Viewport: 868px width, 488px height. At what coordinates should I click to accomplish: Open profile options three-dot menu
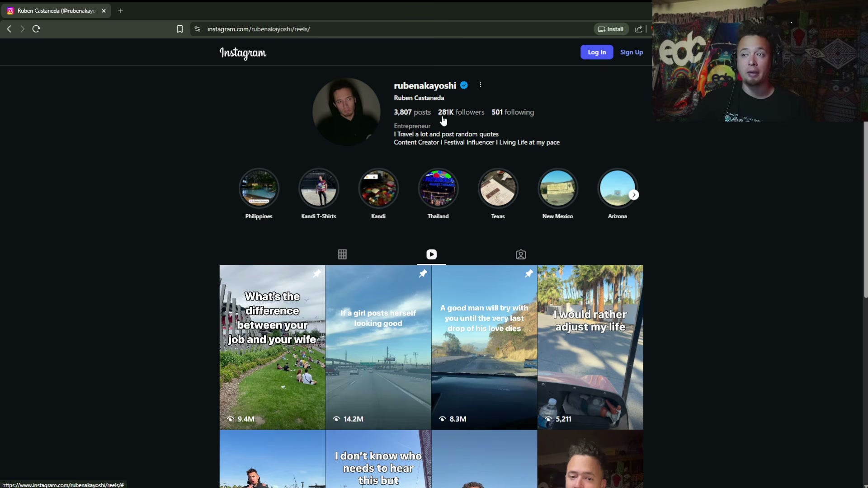click(x=481, y=85)
